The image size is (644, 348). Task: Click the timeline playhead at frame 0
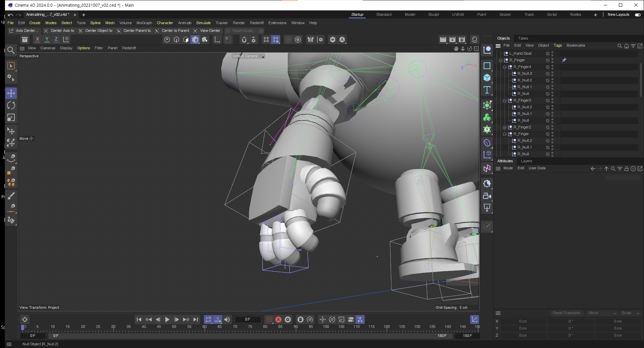(x=23, y=327)
